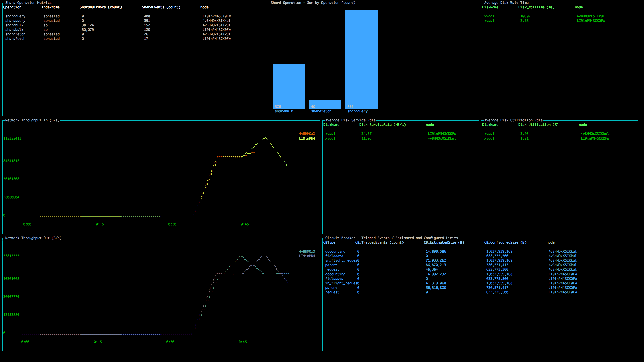Select the Disk_WaitTime (ms) column header
Image resolution: width=644 pixels, height=362 pixels.
pyautogui.click(x=536, y=7)
